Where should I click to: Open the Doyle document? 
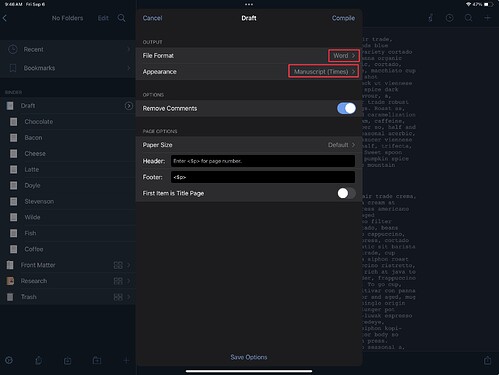[x=68, y=185]
